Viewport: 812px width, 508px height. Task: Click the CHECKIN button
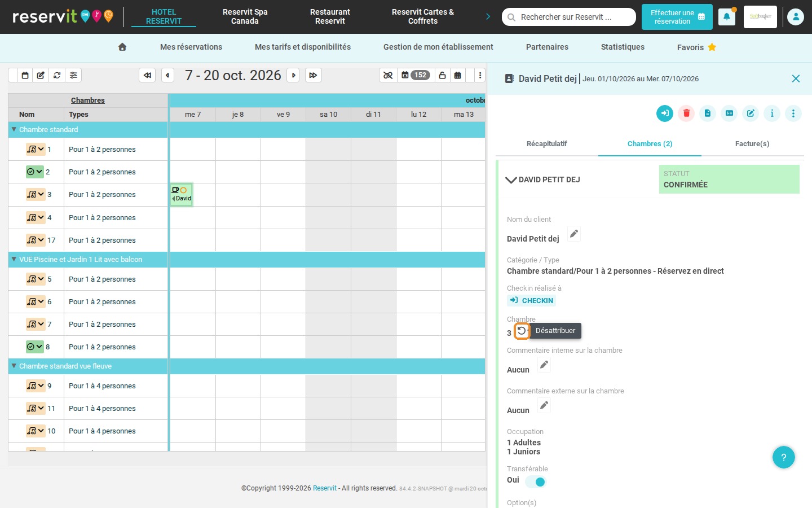(x=531, y=301)
